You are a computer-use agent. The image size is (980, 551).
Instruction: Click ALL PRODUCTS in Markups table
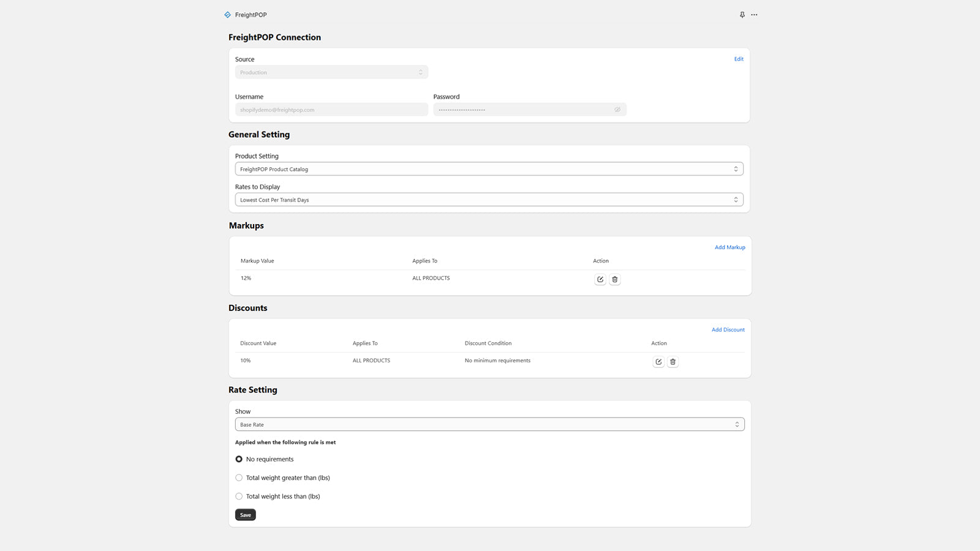[x=431, y=278]
